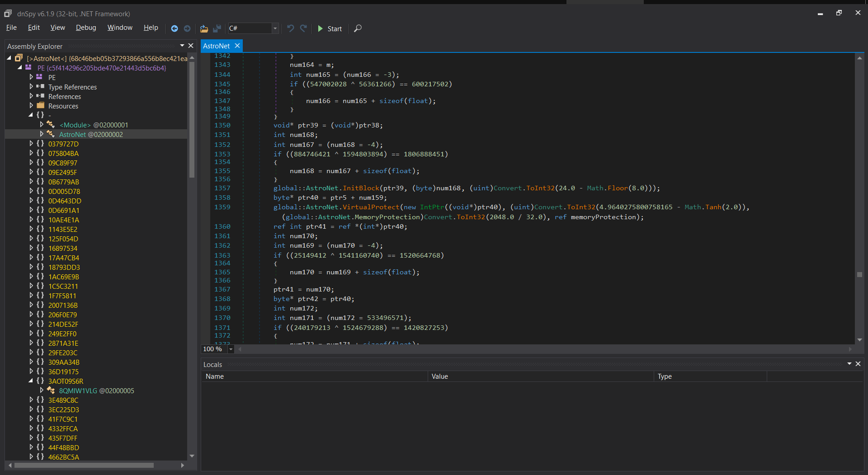The image size is (868, 475).
Task: Expand the Type References node
Action: click(x=31, y=87)
